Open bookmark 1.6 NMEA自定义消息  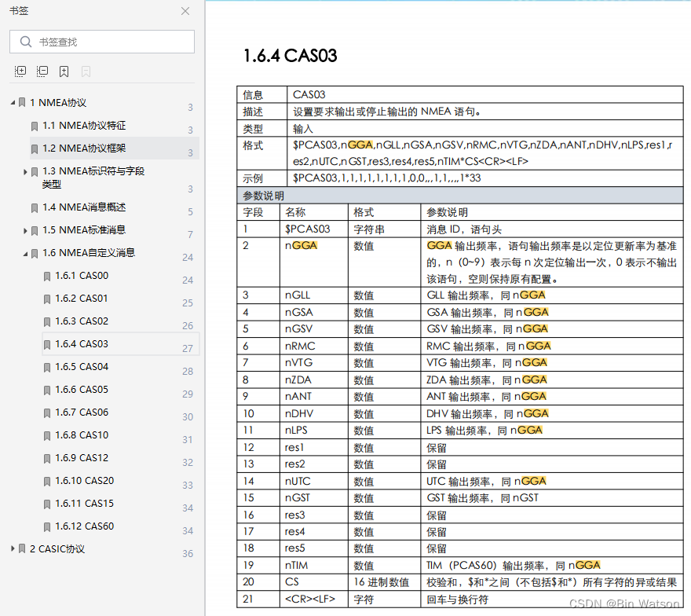click(x=89, y=253)
